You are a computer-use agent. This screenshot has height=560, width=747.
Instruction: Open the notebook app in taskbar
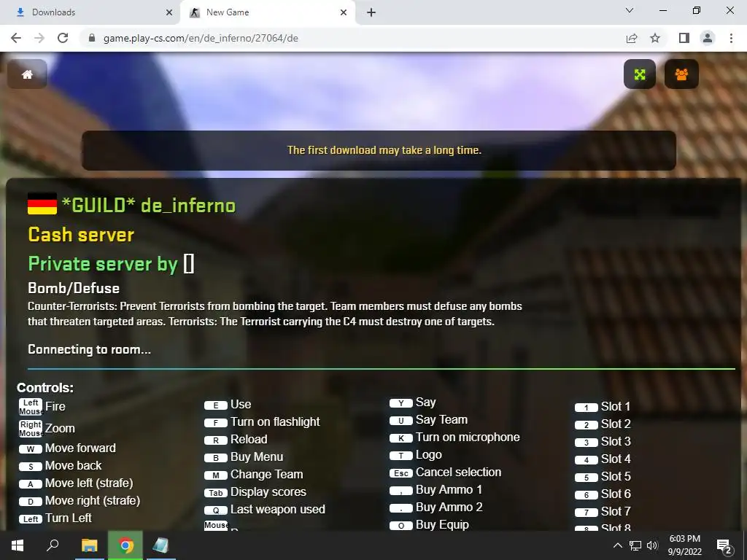pyautogui.click(x=160, y=545)
